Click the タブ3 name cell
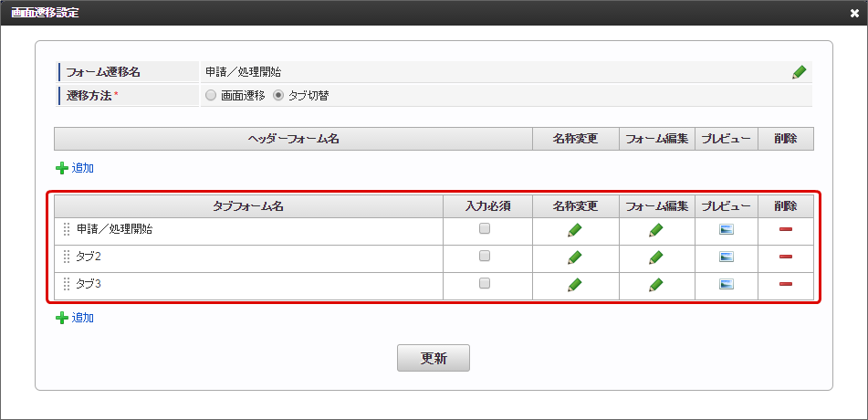The image size is (868, 420). click(248, 286)
